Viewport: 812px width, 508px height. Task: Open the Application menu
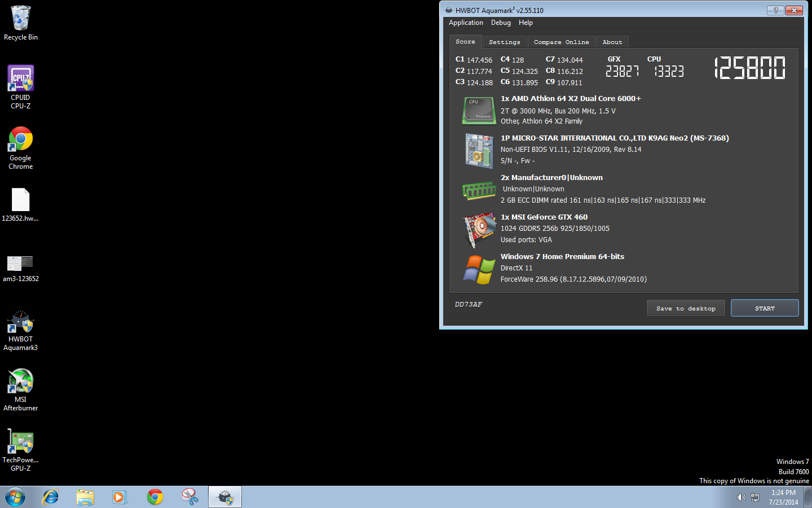pyautogui.click(x=466, y=23)
